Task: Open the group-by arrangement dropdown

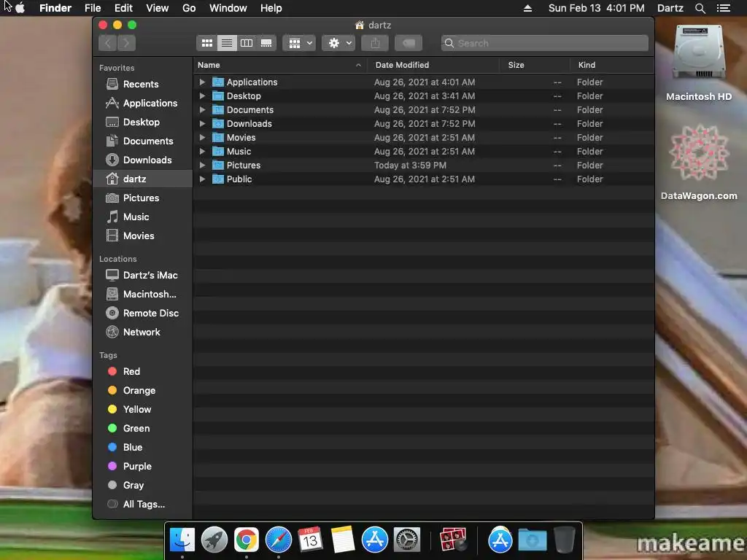Action: point(299,43)
